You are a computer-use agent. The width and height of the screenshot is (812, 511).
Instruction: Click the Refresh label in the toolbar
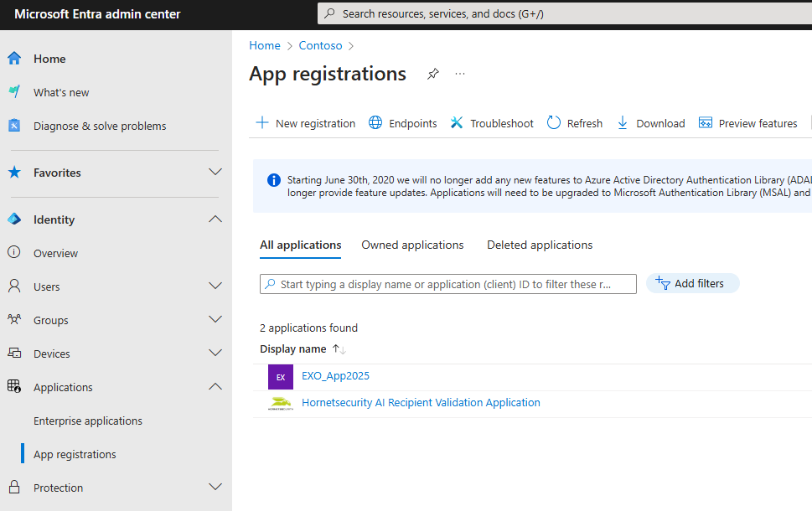(585, 123)
